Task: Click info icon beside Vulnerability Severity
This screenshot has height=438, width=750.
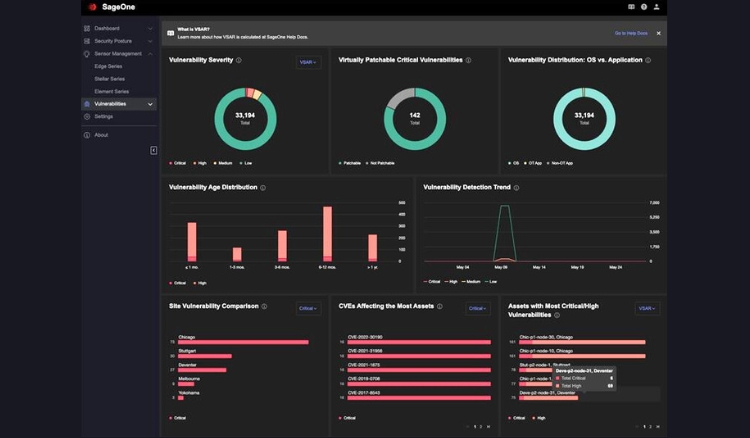Action: point(239,60)
